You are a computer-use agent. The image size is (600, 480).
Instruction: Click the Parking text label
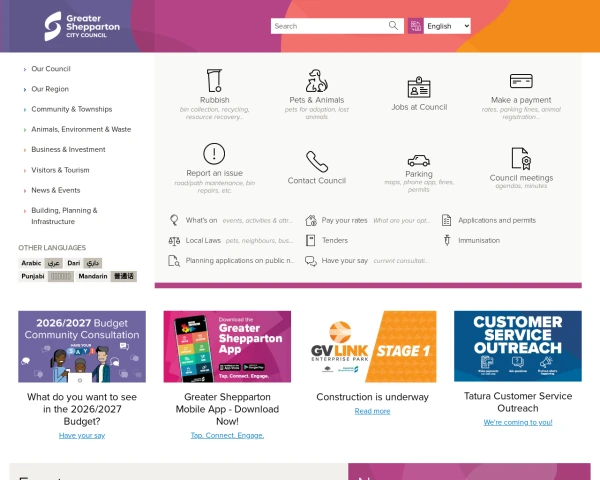(419, 174)
